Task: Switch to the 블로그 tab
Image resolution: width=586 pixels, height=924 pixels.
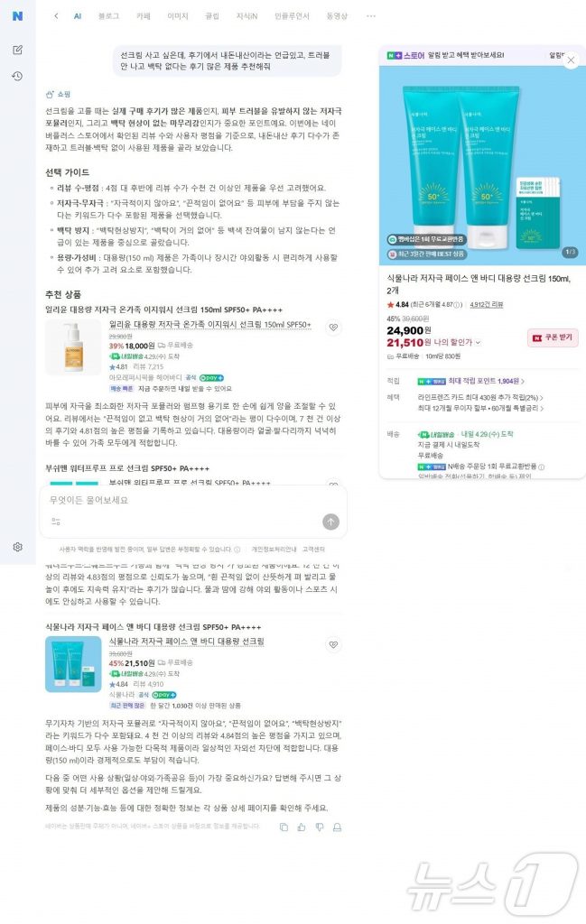Action: coord(108,16)
